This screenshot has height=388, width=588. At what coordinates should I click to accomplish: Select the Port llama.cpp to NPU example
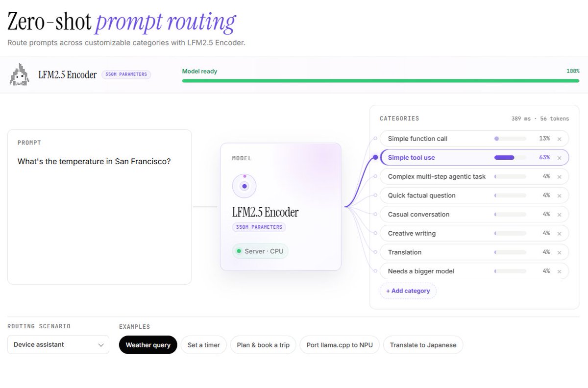pos(340,345)
